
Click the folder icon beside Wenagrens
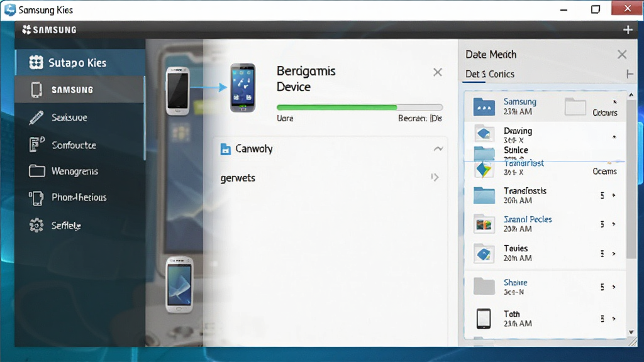(36, 171)
